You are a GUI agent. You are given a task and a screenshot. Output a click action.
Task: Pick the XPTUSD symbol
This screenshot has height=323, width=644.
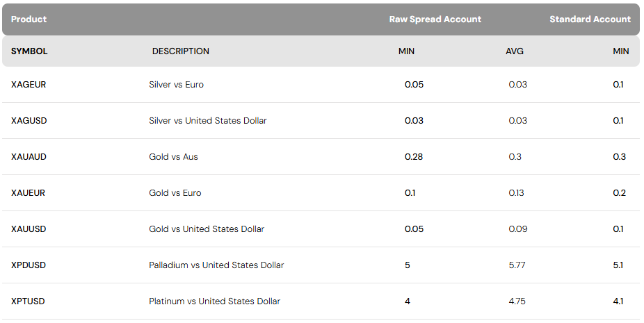(x=29, y=301)
